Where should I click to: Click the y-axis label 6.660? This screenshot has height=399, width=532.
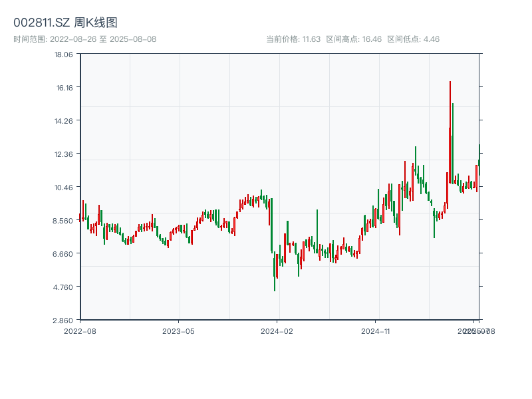point(63,254)
